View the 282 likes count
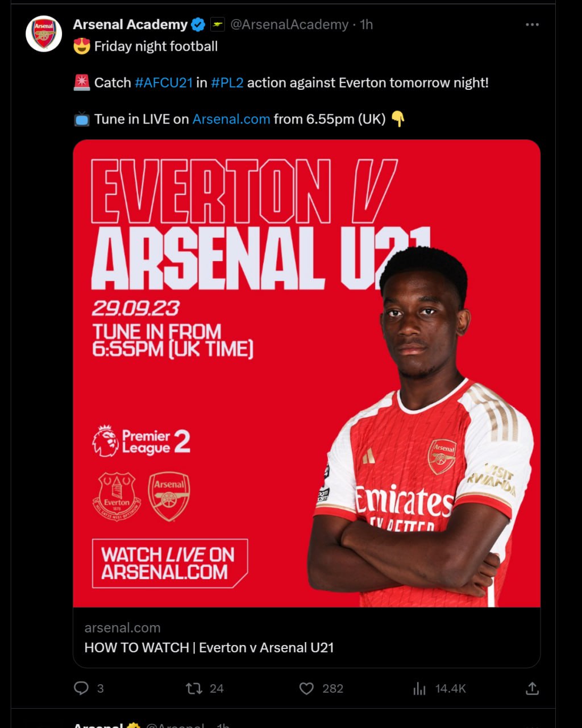Viewport: 582px width, 728px height. coord(332,688)
